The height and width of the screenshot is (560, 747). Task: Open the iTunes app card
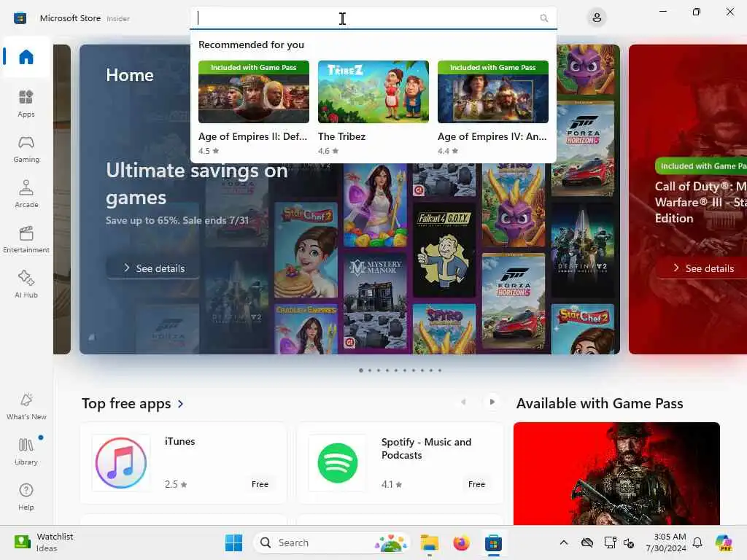click(x=183, y=463)
